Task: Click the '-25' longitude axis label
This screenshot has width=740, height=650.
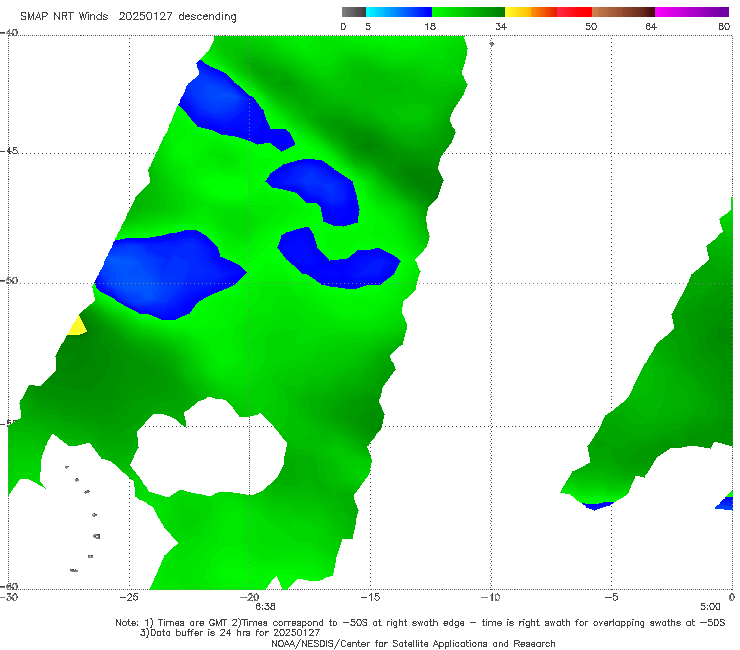Action: click(x=129, y=597)
